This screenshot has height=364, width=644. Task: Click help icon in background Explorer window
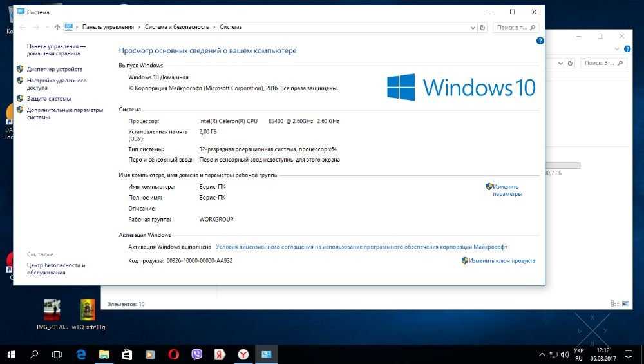[x=627, y=49]
